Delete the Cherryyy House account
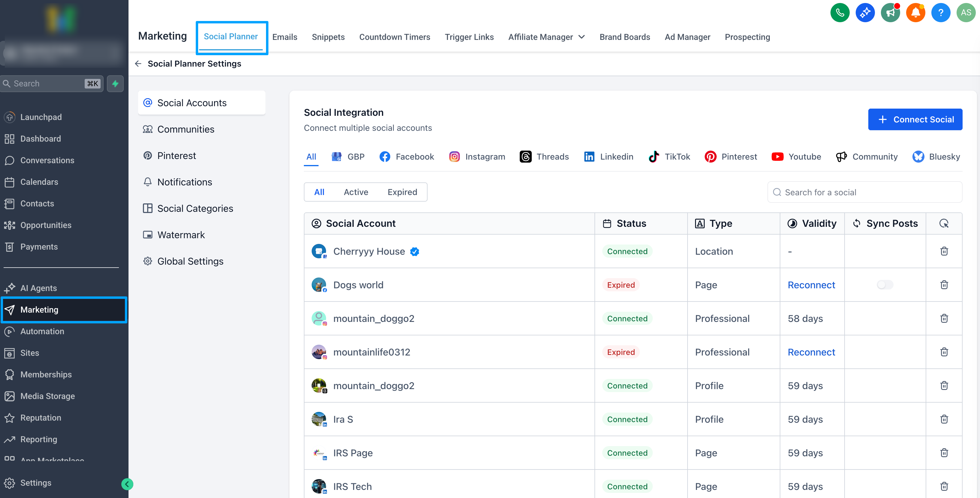The width and height of the screenshot is (980, 498). coord(944,251)
